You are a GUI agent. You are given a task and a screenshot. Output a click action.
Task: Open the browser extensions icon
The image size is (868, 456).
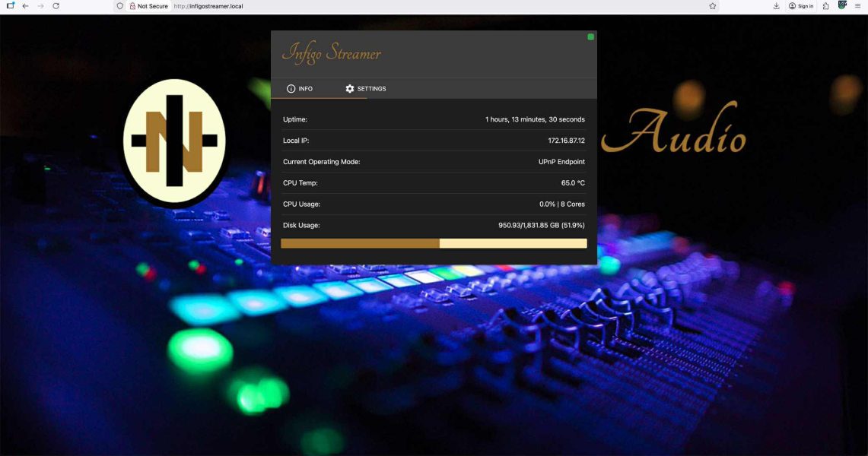point(825,6)
